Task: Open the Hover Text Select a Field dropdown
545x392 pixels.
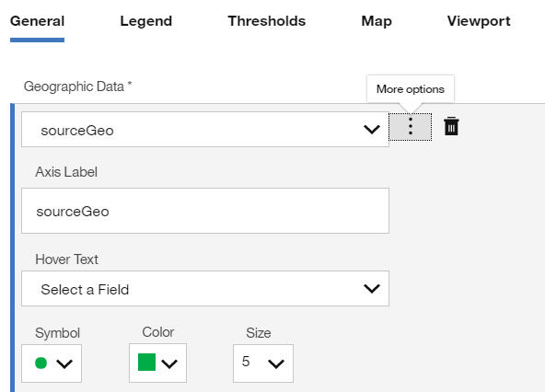Action: click(205, 288)
